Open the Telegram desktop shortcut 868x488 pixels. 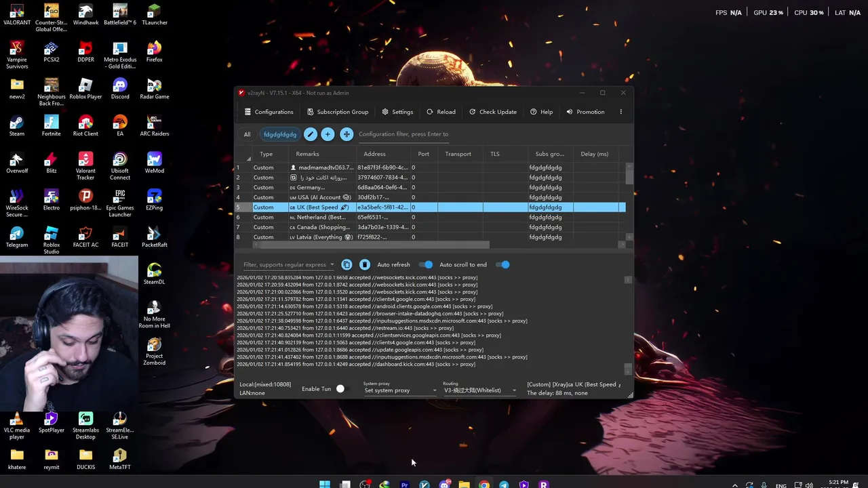point(17,237)
